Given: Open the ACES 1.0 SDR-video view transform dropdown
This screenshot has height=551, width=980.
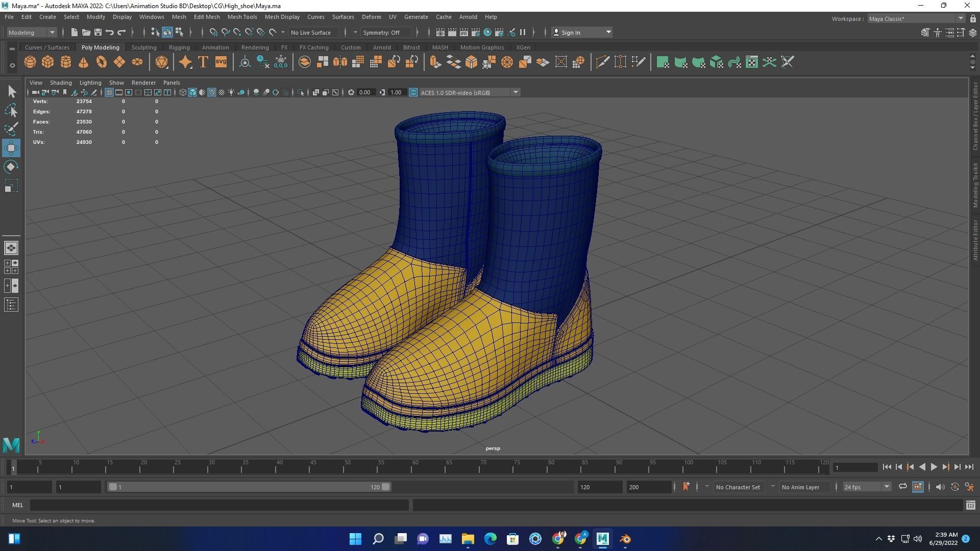Looking at the screenshot, I should [x=470, y=92].
